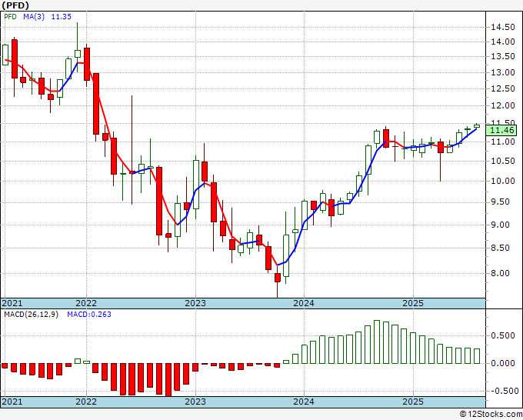Click the MA(3) indicator label
The width and height of the screenshot is (523, 420).
34,17
